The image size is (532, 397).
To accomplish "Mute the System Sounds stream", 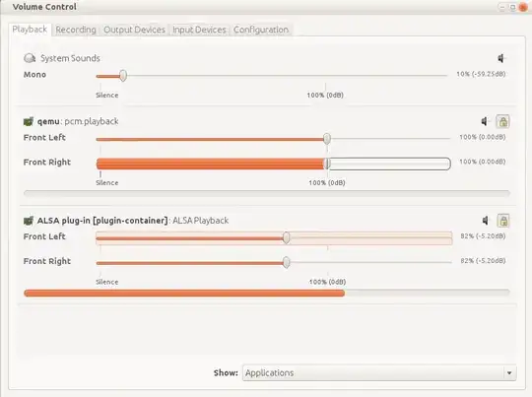I will coord(501,58).
